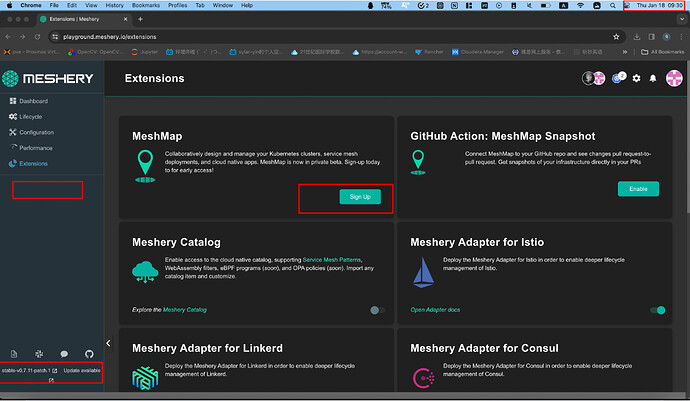
Task: Open the Apple menu
Action: click(x=9, y=5)
